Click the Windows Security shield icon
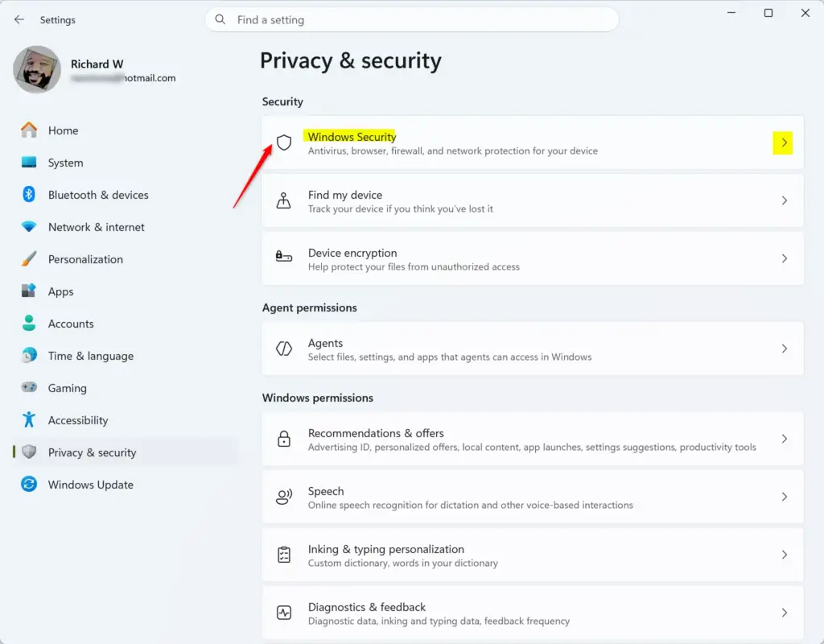 pyautogui.click(x=284, y=142)
